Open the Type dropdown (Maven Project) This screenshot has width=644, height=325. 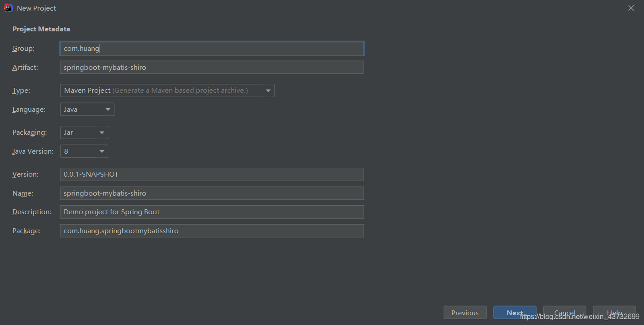click(167, 91)
